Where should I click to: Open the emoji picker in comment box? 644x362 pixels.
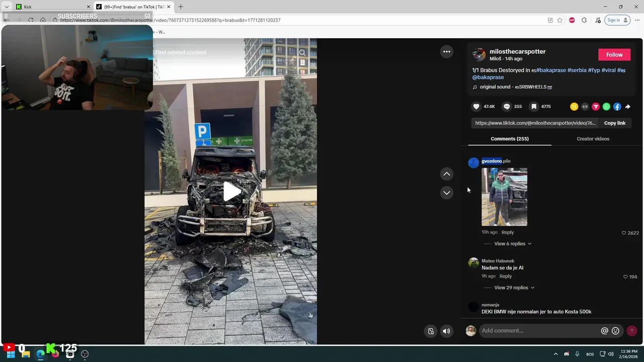[x=615, y=330]
